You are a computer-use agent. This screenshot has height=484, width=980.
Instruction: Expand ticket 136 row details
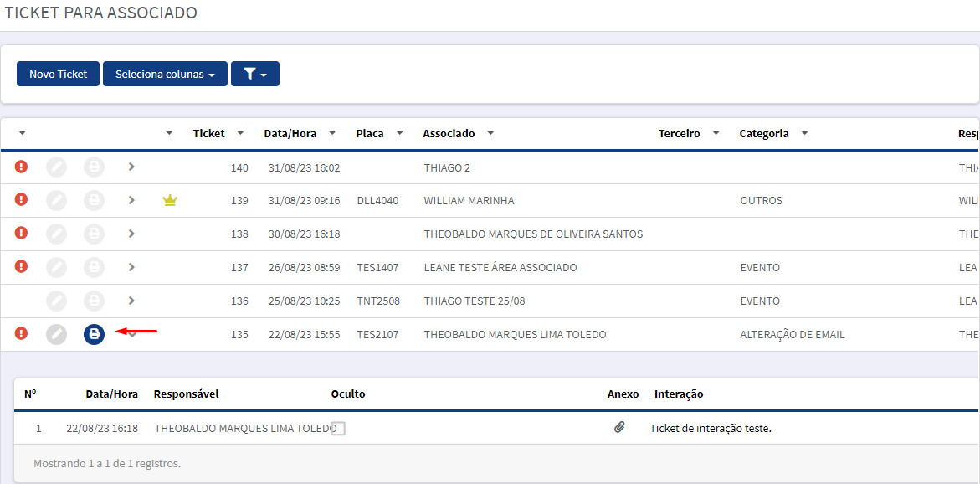click(x=131, y=300)
